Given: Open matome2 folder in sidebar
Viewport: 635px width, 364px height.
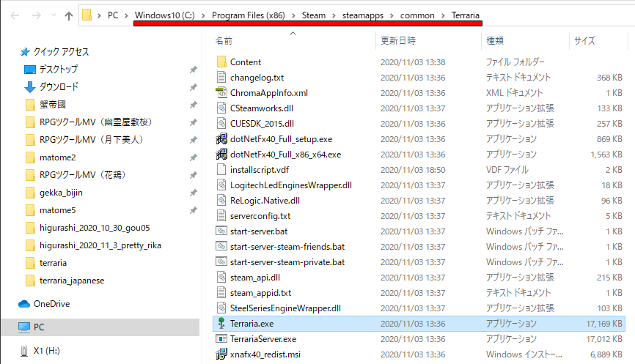Looking at the screenshot, I should click(x=57, y=157).
